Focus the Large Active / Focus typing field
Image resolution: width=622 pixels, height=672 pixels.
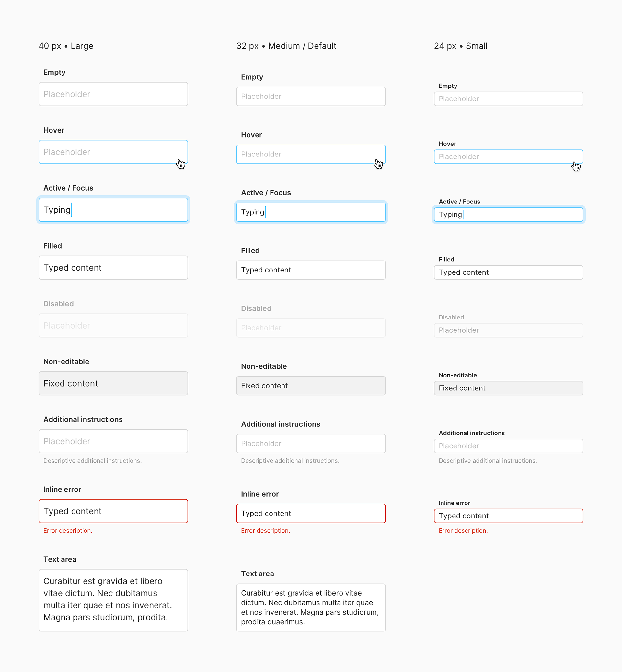tap(113, 210)
